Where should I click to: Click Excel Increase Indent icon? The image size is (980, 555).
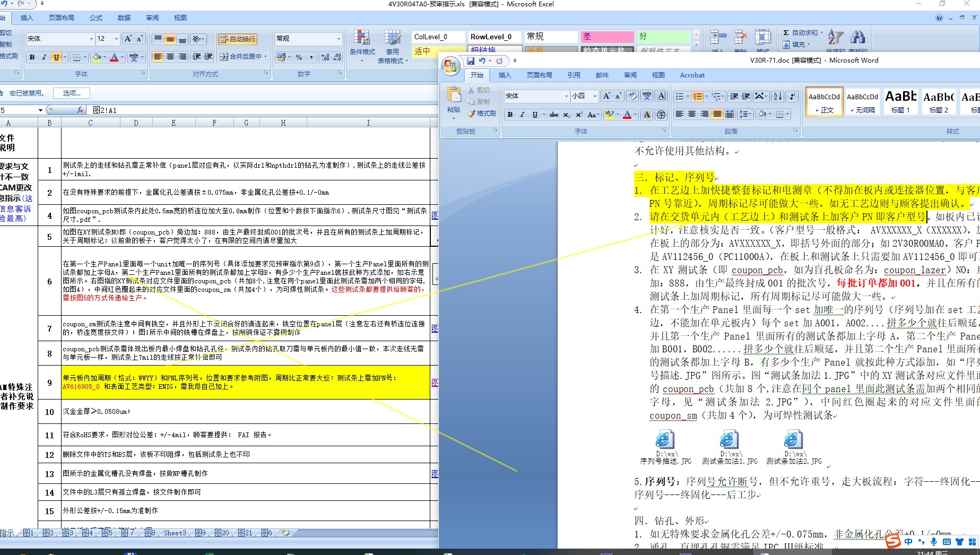(209, 57)
